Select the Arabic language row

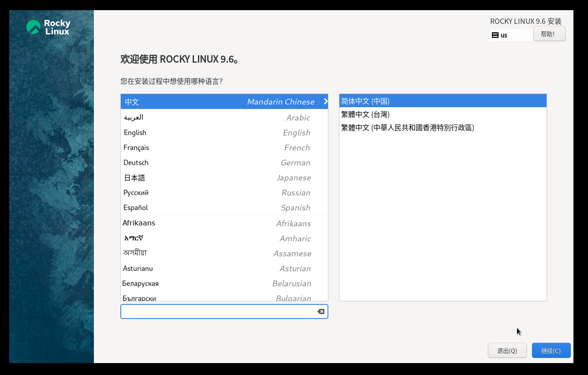click(224, 117)
